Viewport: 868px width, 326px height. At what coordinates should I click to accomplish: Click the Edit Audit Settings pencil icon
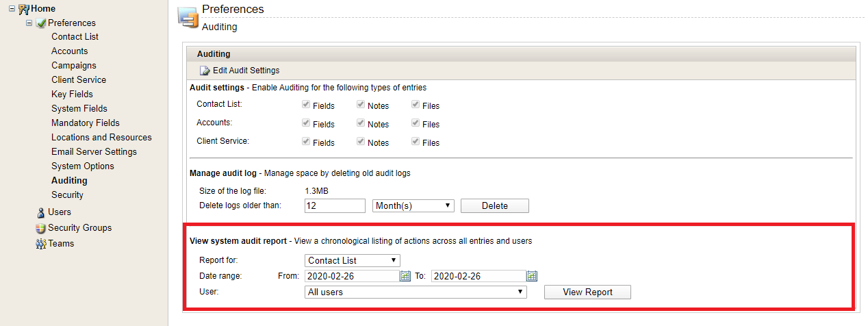tap(205, 71)
